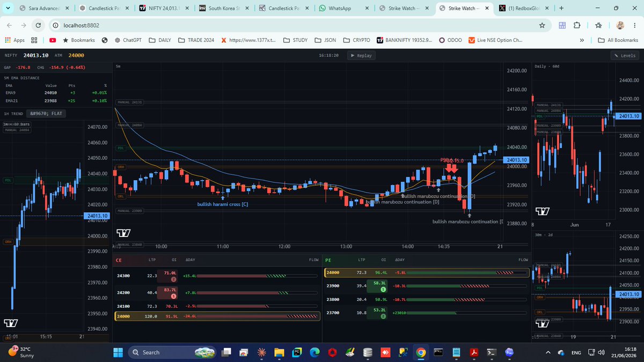The width and height of the screenshot is (644, 362).
Task: Click the bullish harami cross [C] marker
Action: pyautogui.click(x=222, y=204)
